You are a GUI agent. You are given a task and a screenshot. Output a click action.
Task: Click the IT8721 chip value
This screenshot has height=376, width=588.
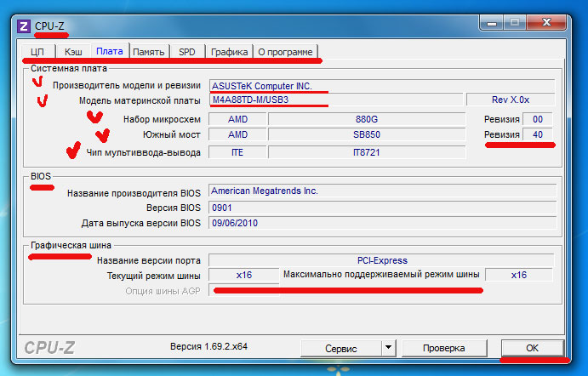click(367, 152)
